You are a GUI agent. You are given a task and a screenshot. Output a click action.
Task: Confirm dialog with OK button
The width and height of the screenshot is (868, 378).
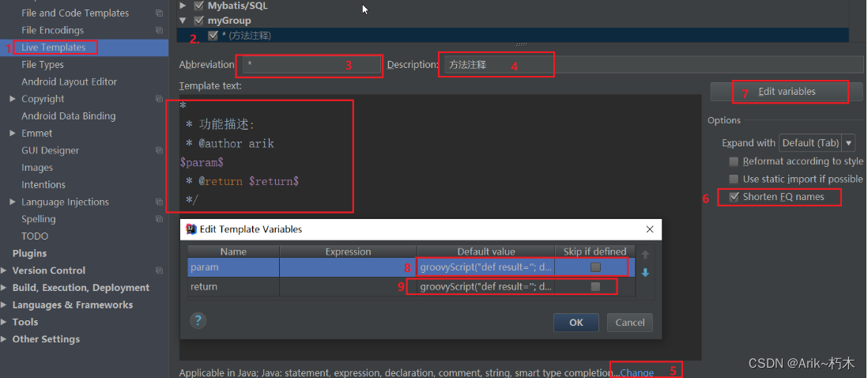(x=576, y=322)
